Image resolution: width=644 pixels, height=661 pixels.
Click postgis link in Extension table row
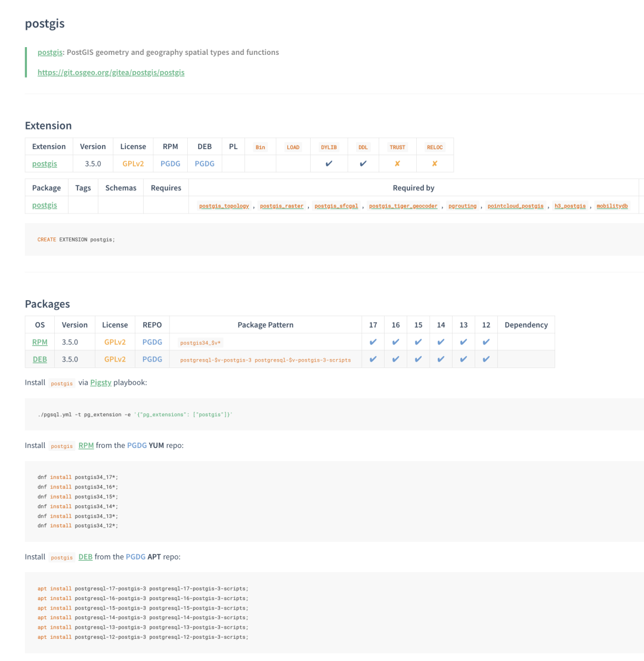click(44, 163)
